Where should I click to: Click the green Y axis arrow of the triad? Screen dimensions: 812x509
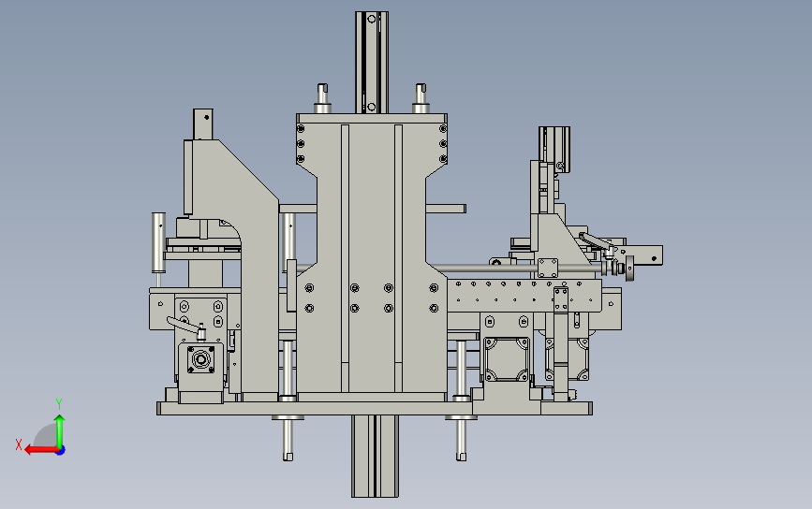point(60,429)
